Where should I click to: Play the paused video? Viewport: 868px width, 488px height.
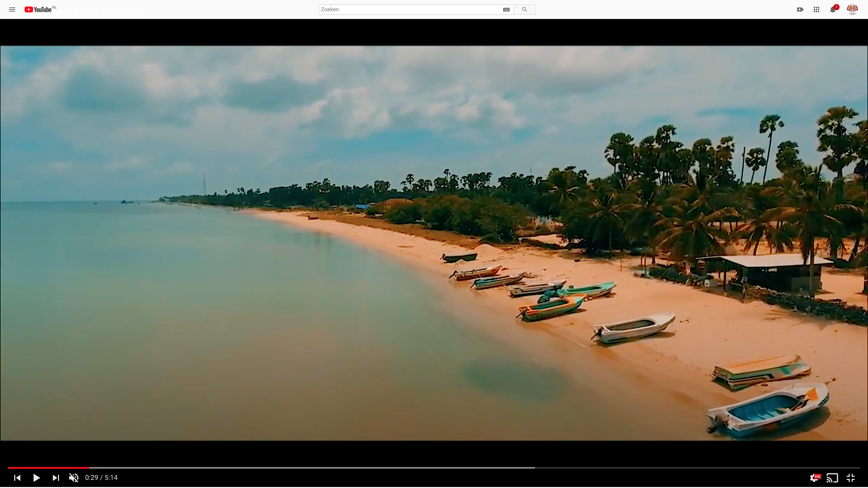tap(37, 478)
